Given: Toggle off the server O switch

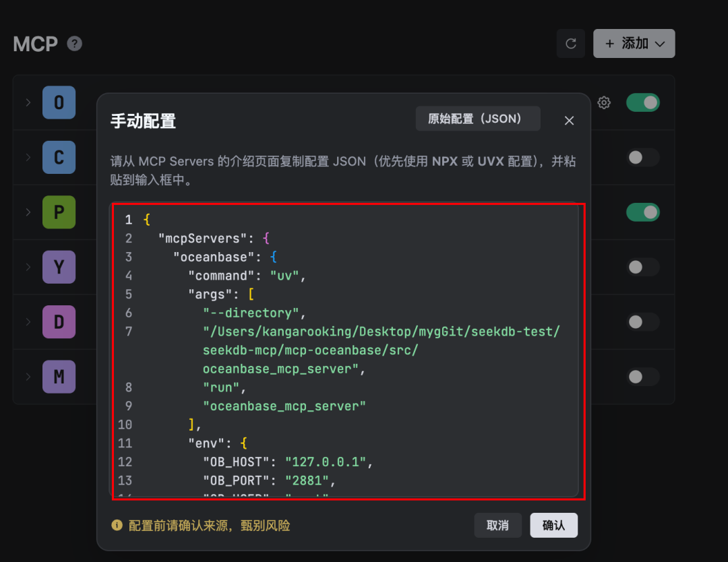Looking at the screenshot, I should click(642, 102).
